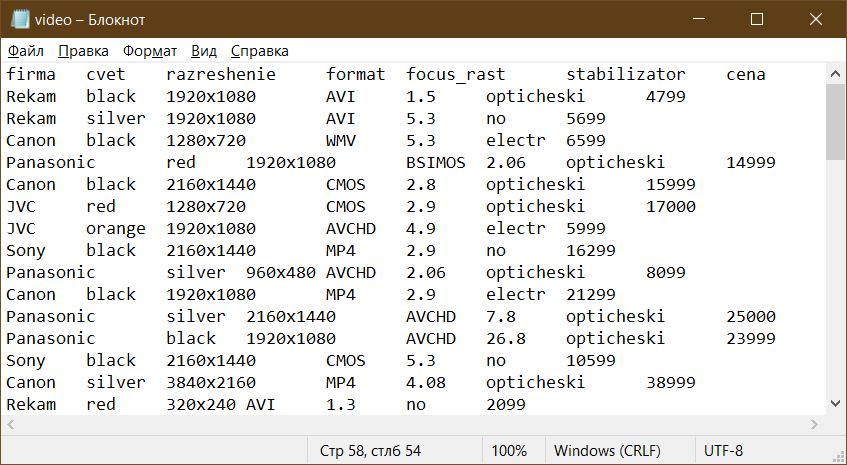Image resolution: width=847 pixels, height=465 pixels.
Task: Click the resolution 320x240
Action: pos(201,404)
